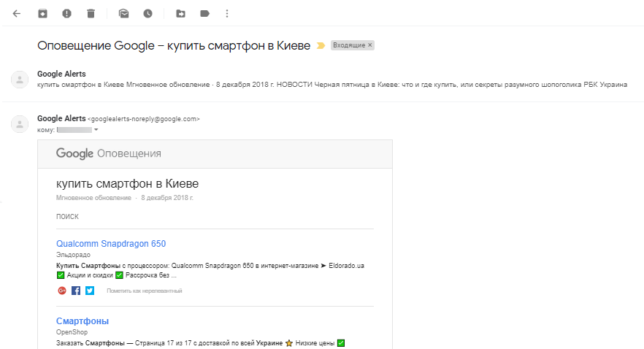Screen dimensions: 644x349
Task: Toggle the yellow importance marker
Action: pos(321,45)
